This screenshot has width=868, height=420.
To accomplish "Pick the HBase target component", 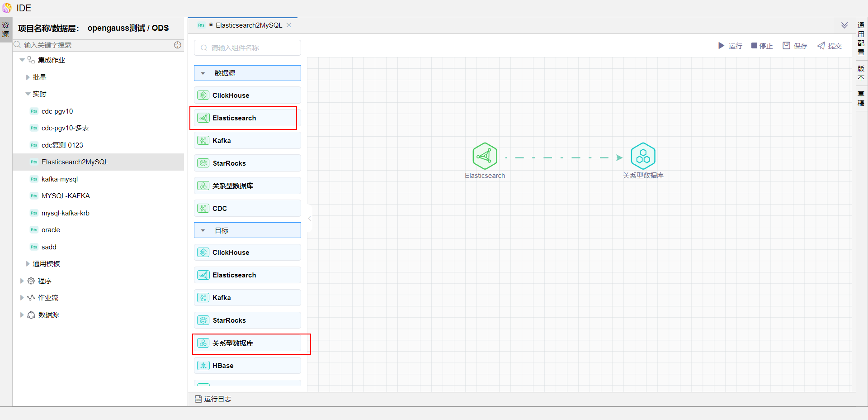I will click(x=247, y=366).
